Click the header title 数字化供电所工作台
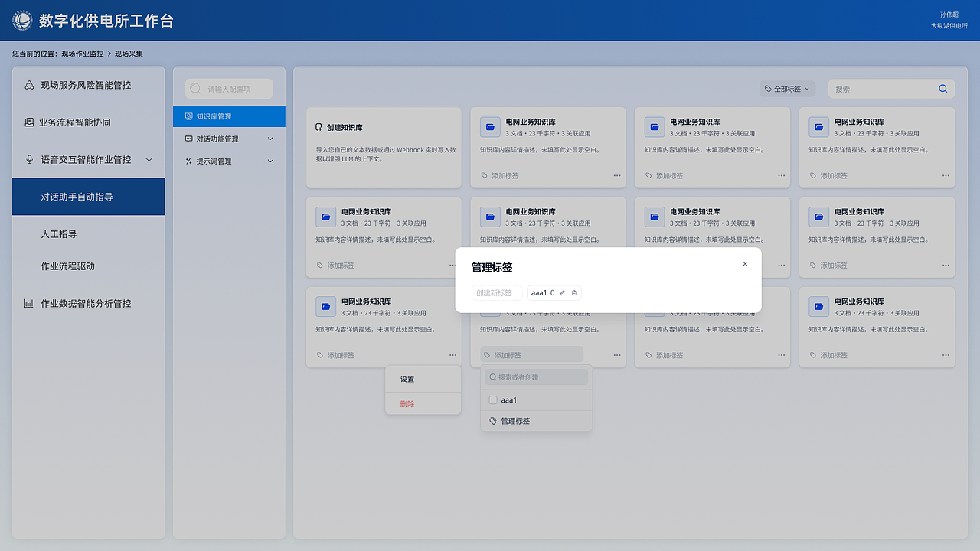Screen dimensions: 980x551 (106, 21)
